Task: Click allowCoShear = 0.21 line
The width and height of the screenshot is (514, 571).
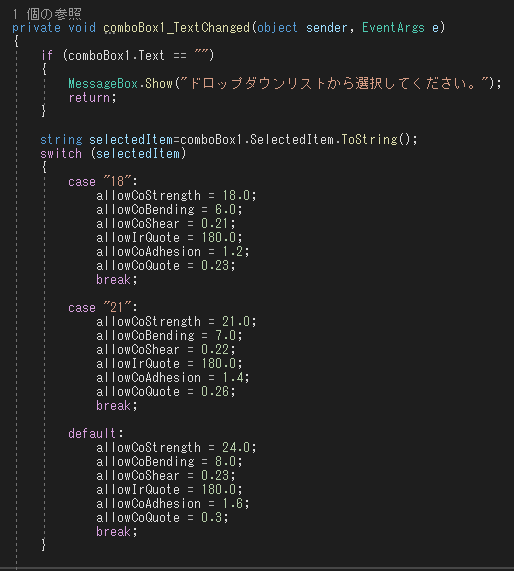Action: pos(166,224)
